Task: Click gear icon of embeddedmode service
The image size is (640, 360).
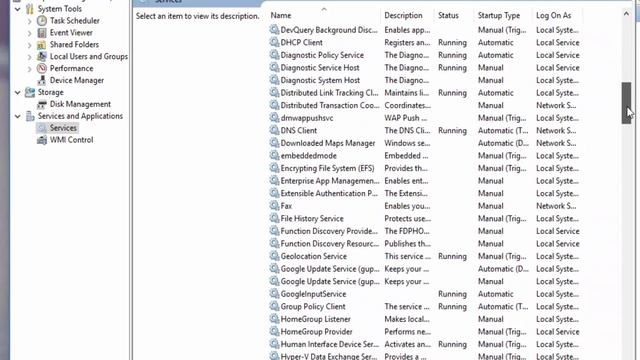Action: [274, 155]
